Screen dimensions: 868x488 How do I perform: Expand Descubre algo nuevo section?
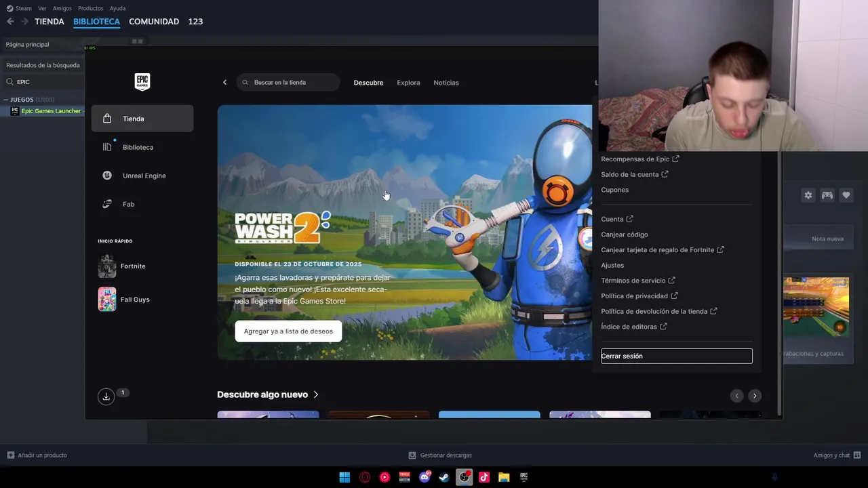(x=268, y=394)
